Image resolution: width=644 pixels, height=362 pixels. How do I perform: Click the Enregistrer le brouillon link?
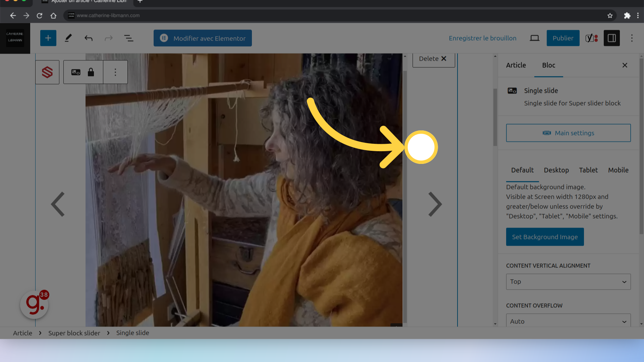coord(483,38)
